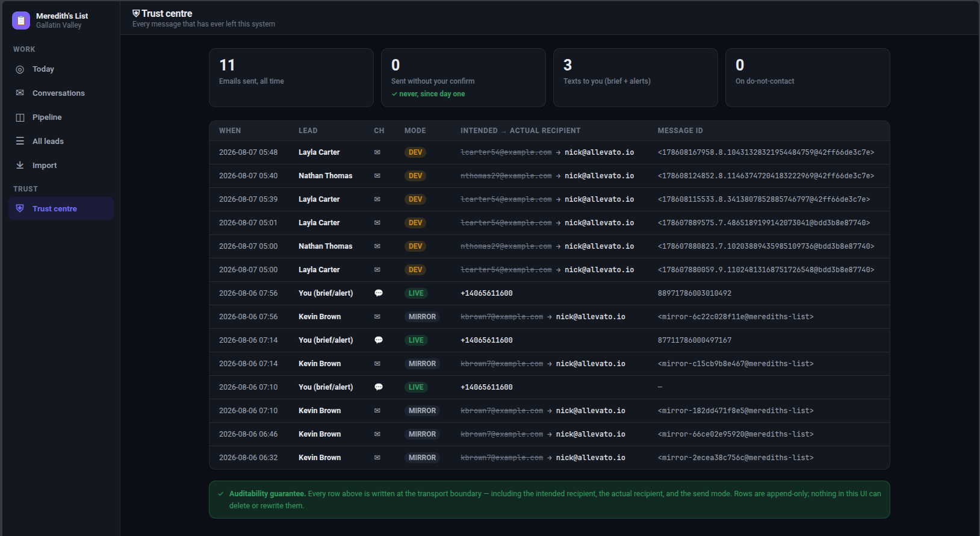The height and width of the screenshot is (536, 980).
Task: Click email channel icon in 05:01 Layla Carter row
Action: click(377, 223)
